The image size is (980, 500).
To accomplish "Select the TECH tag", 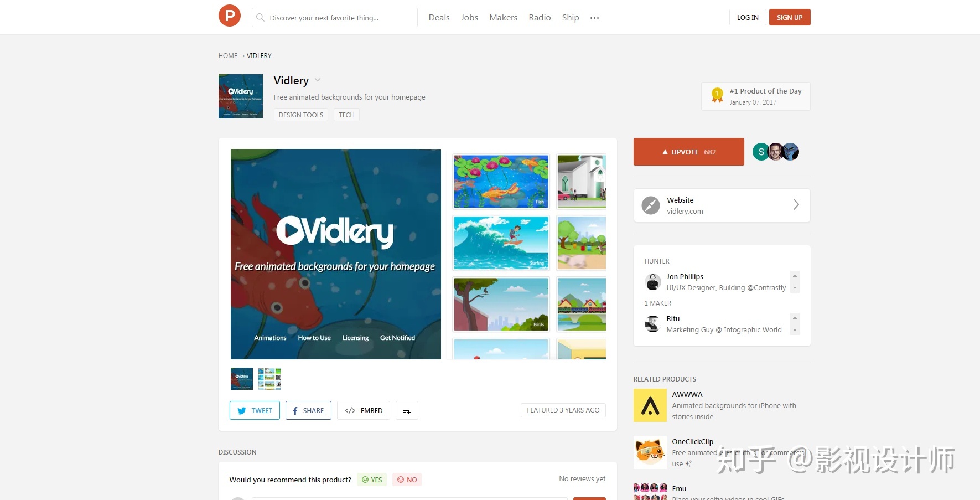I will 346,115.
